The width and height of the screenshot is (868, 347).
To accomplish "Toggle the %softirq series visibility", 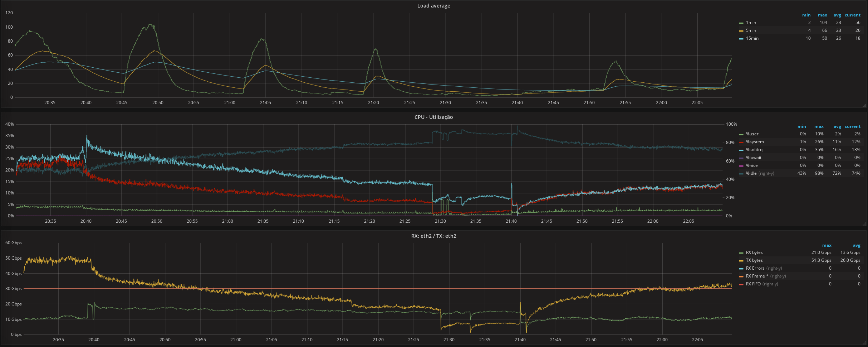I will (754, 150).
